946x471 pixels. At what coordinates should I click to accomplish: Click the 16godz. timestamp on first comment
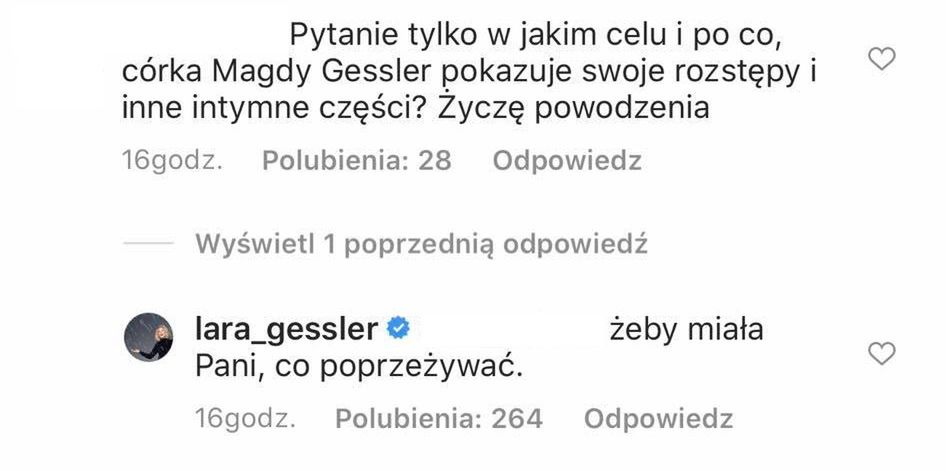click(171, 161)
